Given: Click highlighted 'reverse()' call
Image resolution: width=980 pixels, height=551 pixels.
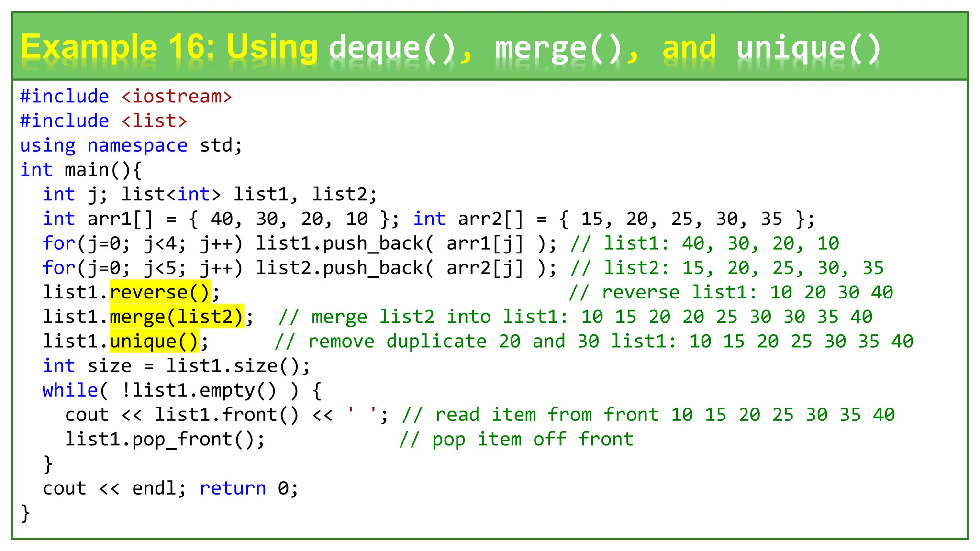Looking at the screenshot, I should (160, 292).
